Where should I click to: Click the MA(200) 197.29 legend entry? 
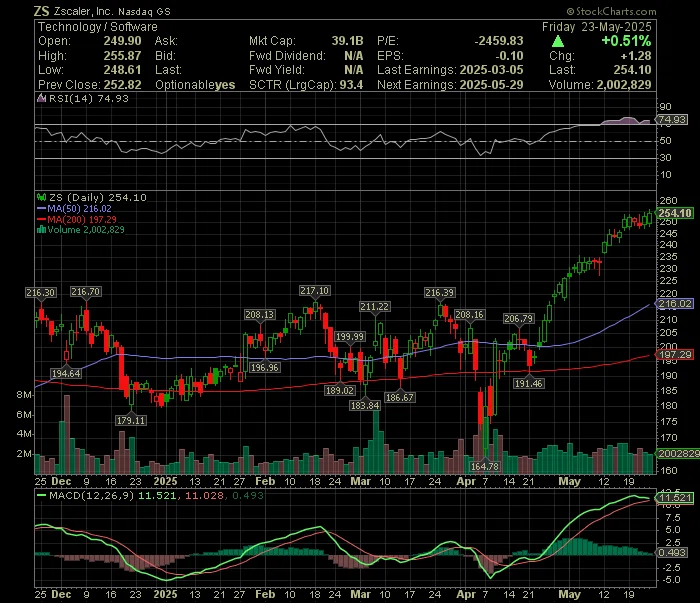pyautogui.click(x=77, y=220)
